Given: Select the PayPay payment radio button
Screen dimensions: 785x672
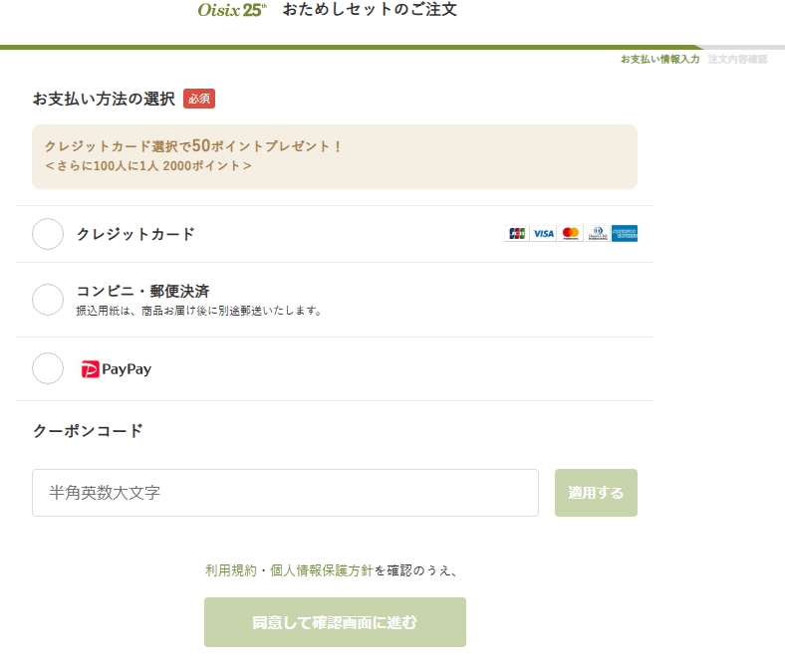Looking at the screenshot, I should (x=48, y=368).
